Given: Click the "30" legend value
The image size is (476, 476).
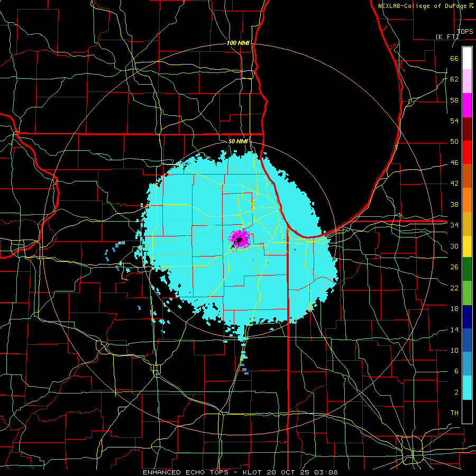Looking at the screenshot, I should coord(454,246).
